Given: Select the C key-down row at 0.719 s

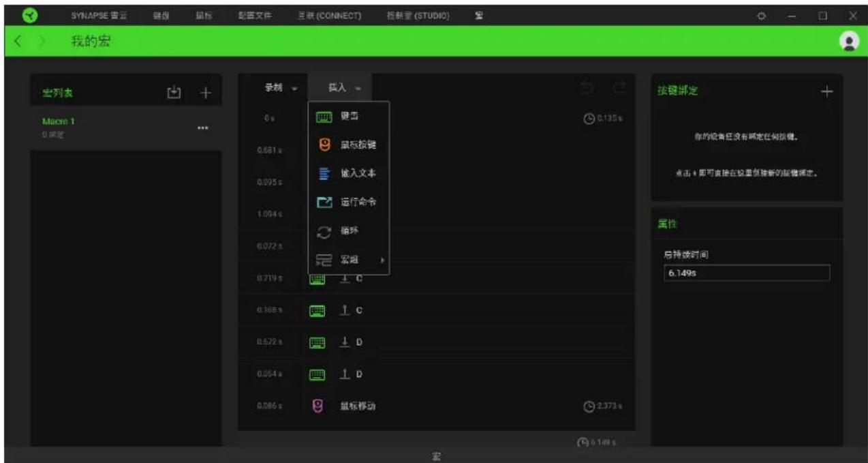Looking at the screenshot, I should point(436,280).
